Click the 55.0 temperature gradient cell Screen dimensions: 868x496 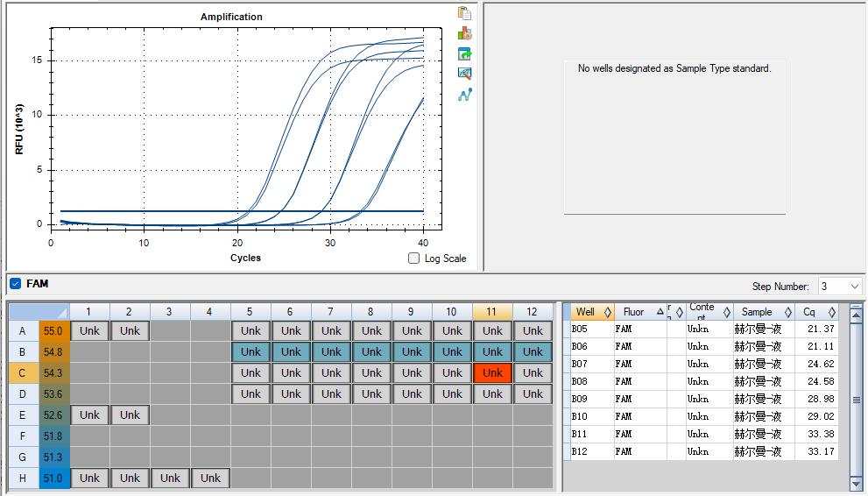(54, 331)
